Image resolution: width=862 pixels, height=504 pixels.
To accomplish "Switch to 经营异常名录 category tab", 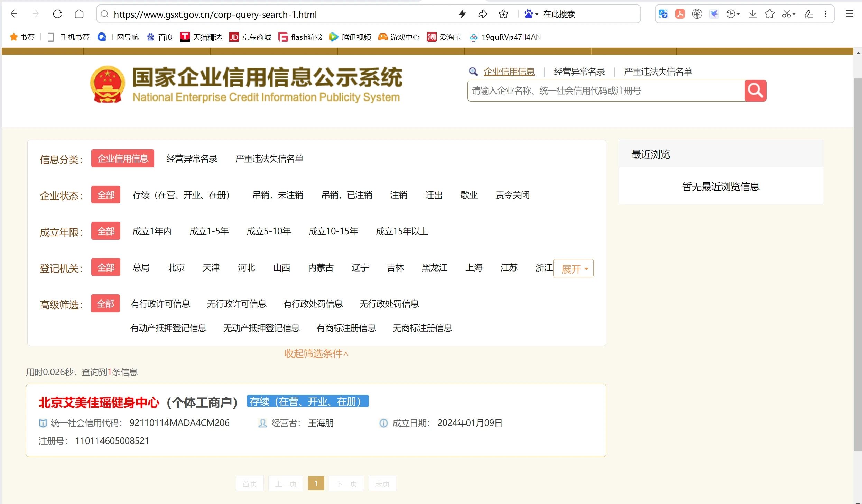I will click(x=192, y=159).
